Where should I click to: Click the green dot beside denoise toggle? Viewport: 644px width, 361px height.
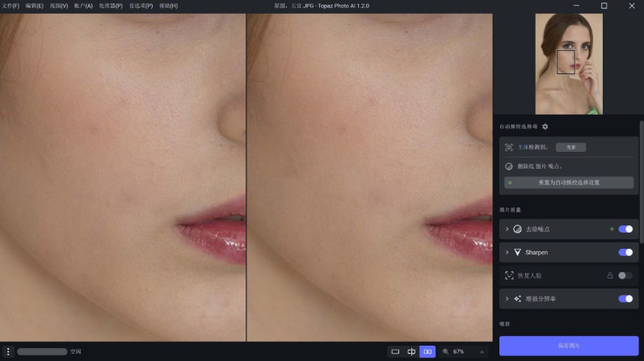(x=612, y=229)
